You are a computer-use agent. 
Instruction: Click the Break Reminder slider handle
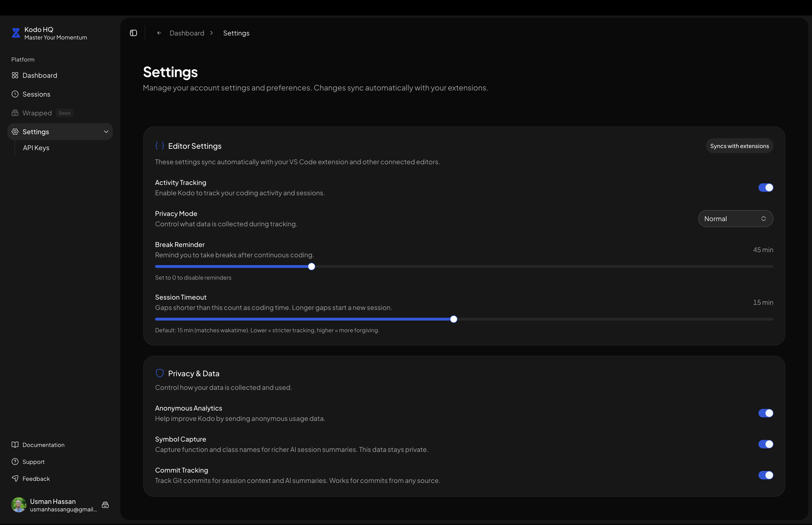click(x=312, y=266)
